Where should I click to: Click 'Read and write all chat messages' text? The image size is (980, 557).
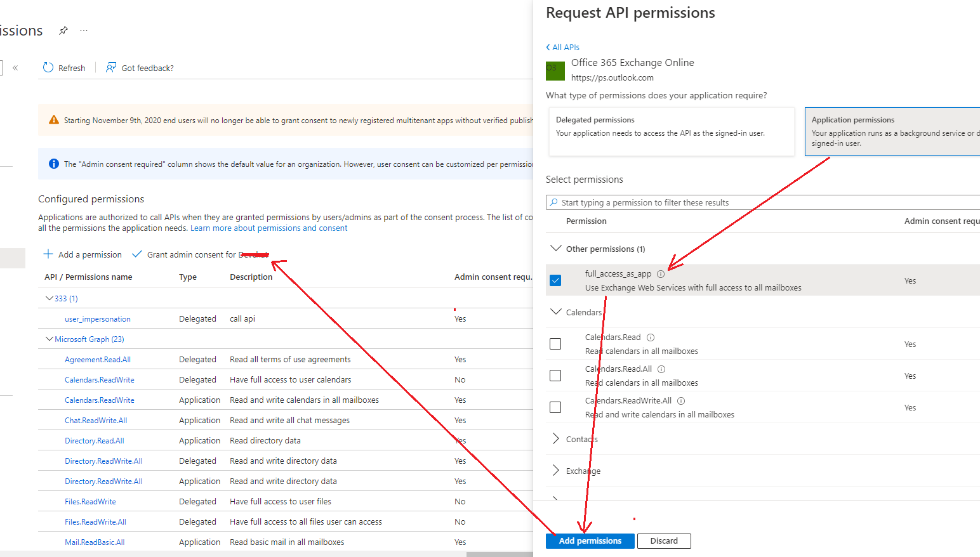point(289,421)
